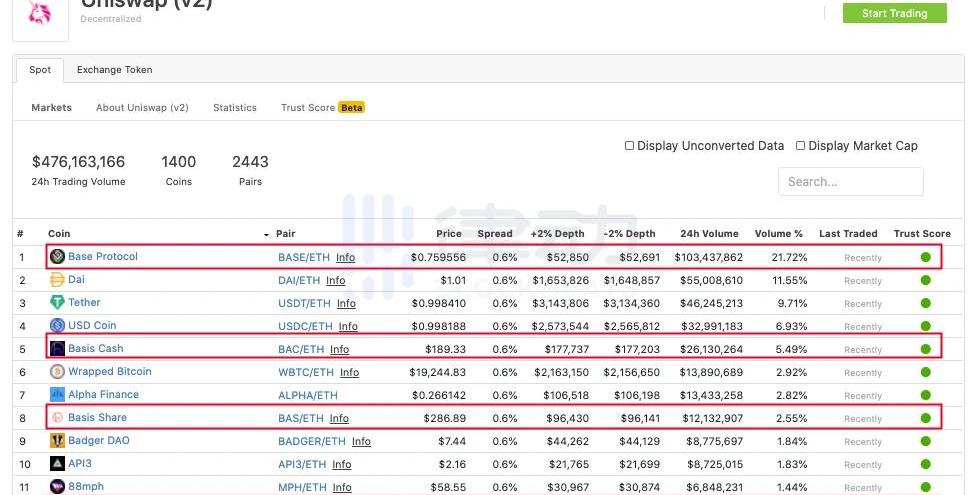Click the Search input field
This screenshot has height=495, width=980.
coord(851,182)
